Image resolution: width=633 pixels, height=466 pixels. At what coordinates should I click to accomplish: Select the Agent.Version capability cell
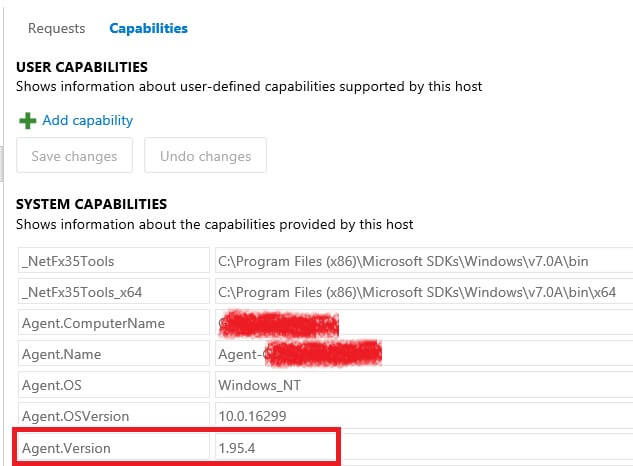point(114,447)
